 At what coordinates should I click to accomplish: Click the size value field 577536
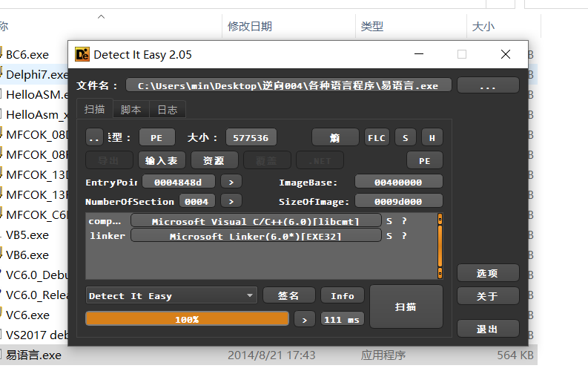pyautogui.click(x=251, y=137)
